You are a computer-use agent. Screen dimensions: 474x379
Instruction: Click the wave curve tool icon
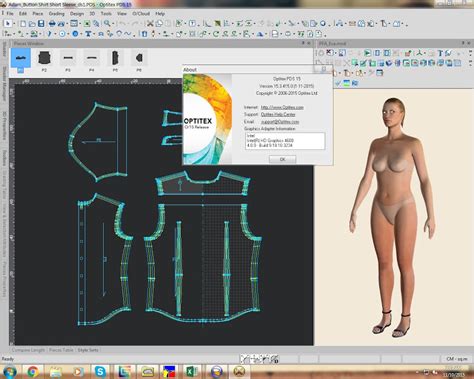click(128, 34)
